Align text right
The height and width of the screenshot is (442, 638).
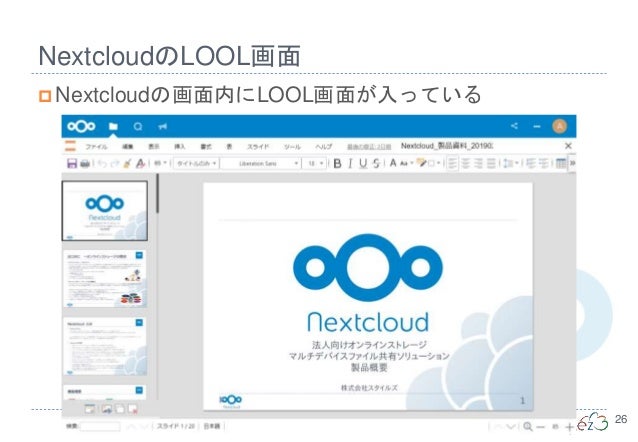478,163
